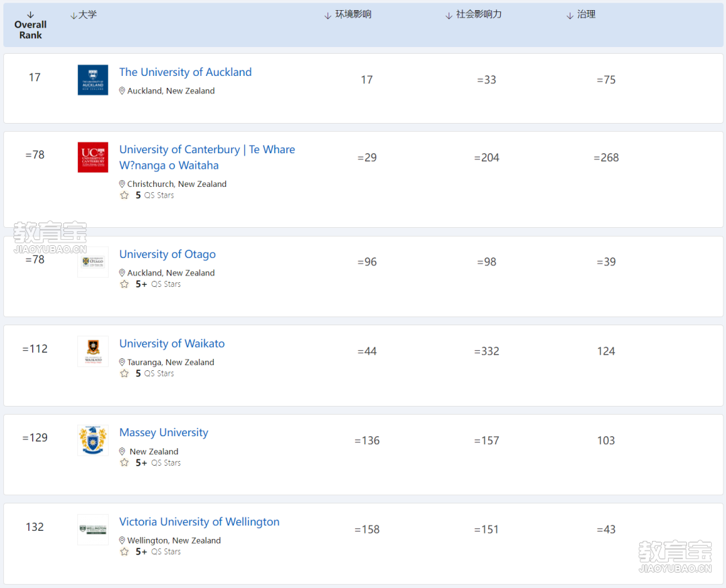Click location pin for University of Auckland
Viewport: 726px width, 588px height.
pyautogui.click(x=122, y=91)
